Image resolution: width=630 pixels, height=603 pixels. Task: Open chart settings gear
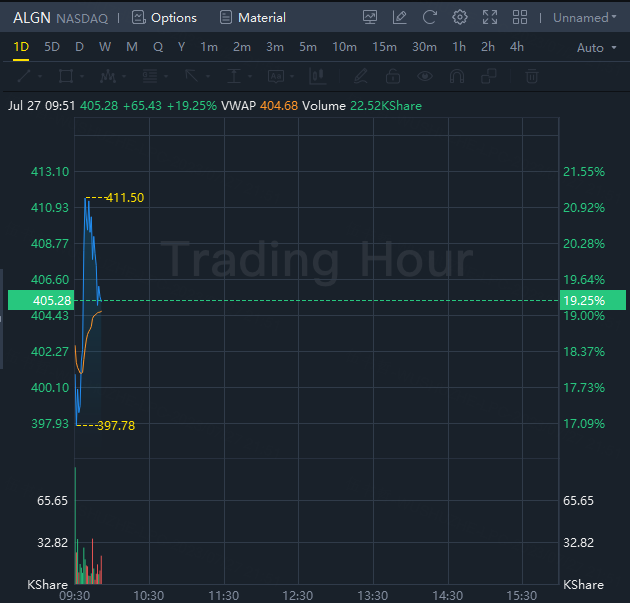click(x=460, y=18)
